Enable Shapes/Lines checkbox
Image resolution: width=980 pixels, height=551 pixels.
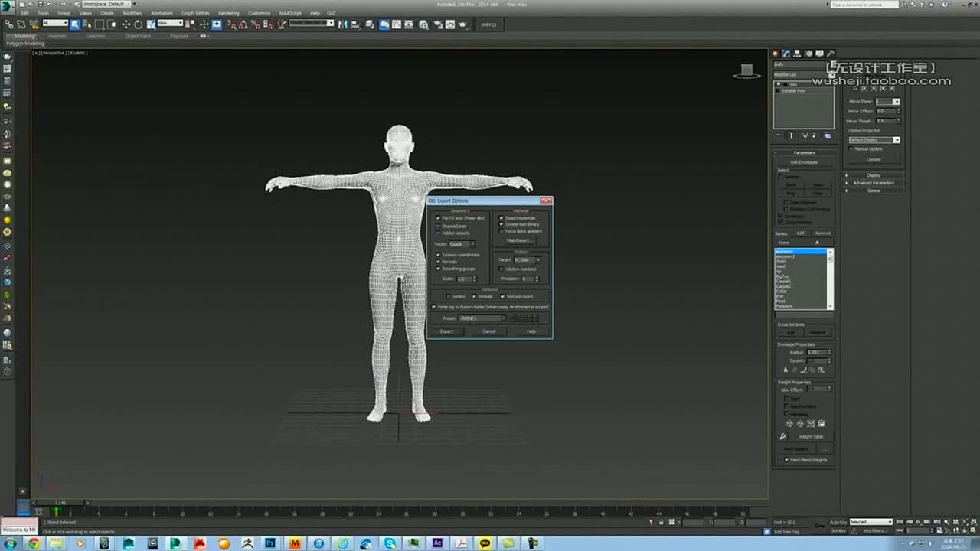click(439, 226)
